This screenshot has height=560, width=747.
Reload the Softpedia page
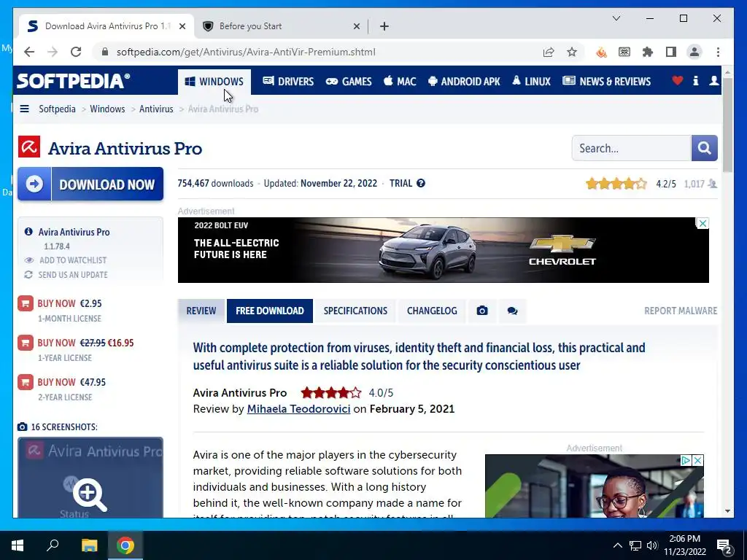pos(76,52)
